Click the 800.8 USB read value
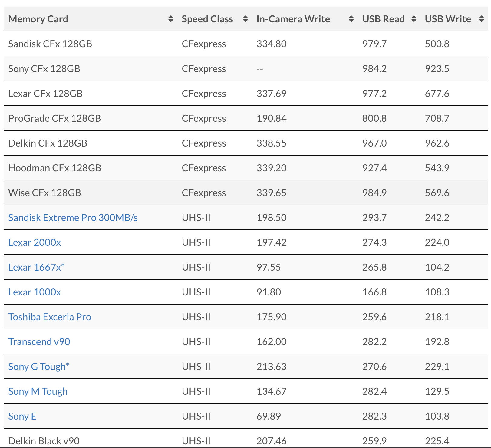 pos(374,118)
